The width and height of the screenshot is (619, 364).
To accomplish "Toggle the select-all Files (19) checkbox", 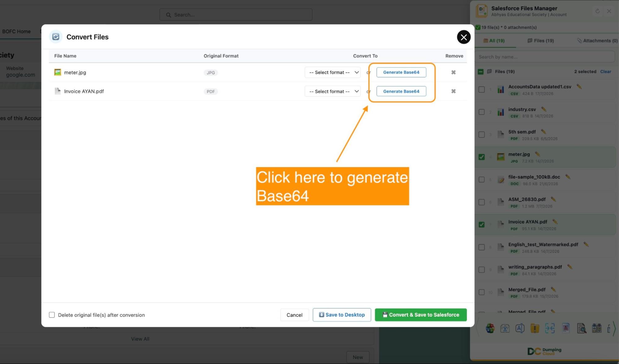I will 481,71.
